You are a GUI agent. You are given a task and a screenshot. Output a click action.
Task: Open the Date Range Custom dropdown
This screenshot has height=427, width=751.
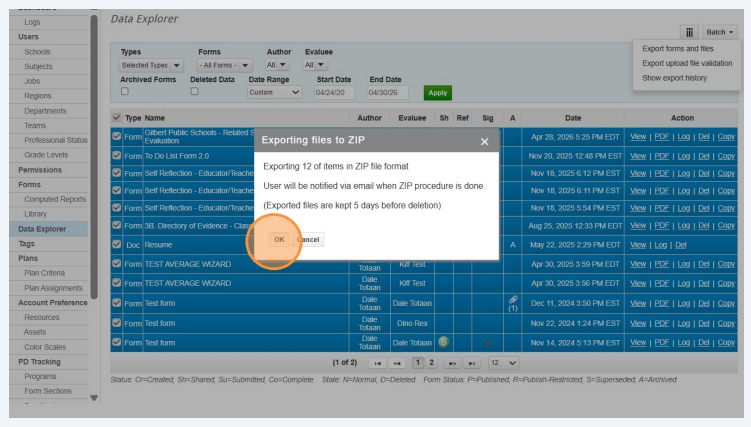tap(275, 92)
